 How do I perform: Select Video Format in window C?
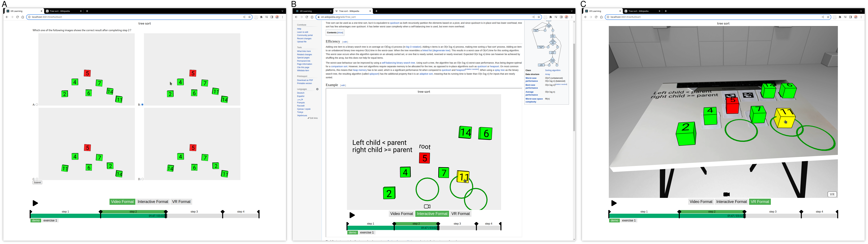tap(701, 201)
